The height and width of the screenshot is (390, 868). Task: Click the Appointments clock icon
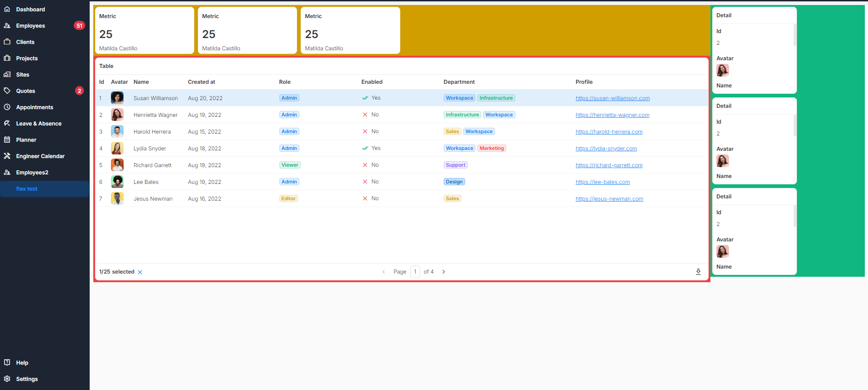click(7, 107)
